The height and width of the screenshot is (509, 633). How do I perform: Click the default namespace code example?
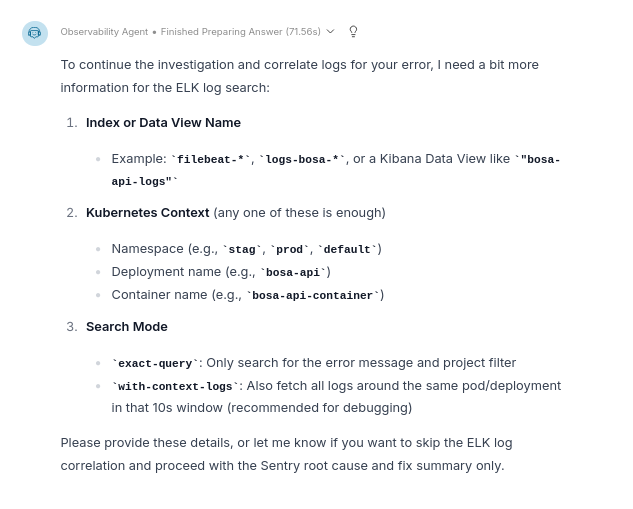[x=346, y=249]
